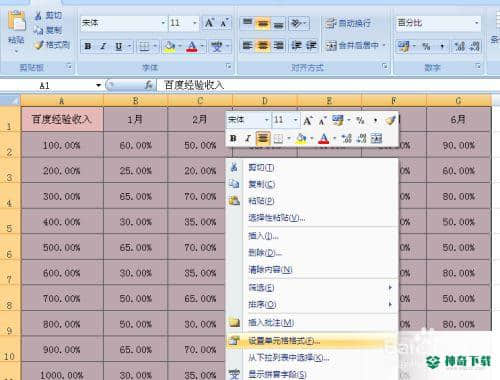Click the Copy (复制) button in ribbon
The height and width of the screenshot is (380, 500).
click(49, 30)
